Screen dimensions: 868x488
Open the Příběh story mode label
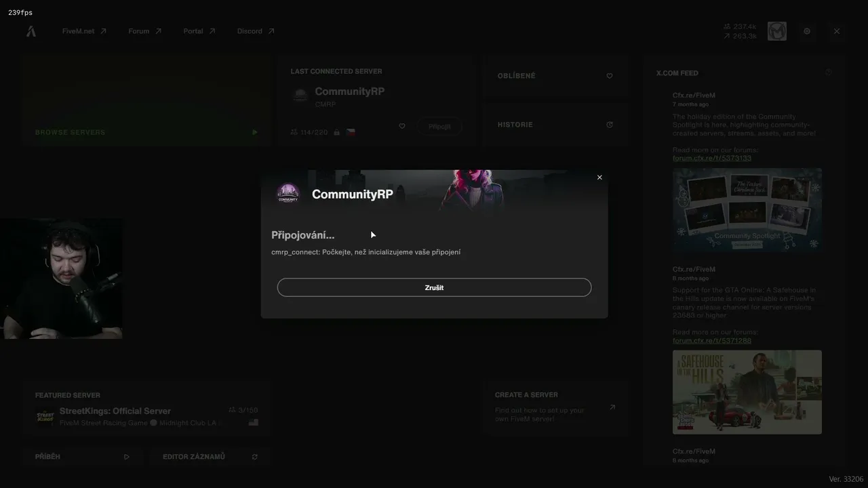(47, 457)
